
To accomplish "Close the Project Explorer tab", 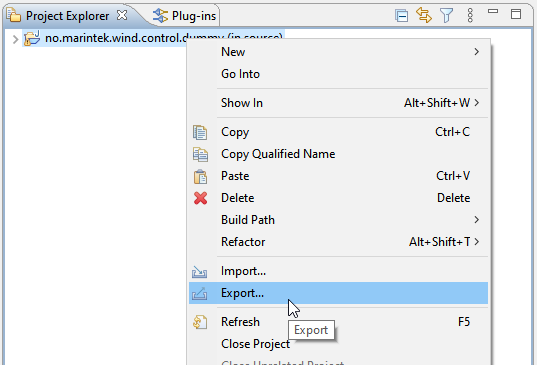I will tap(122, 15).
